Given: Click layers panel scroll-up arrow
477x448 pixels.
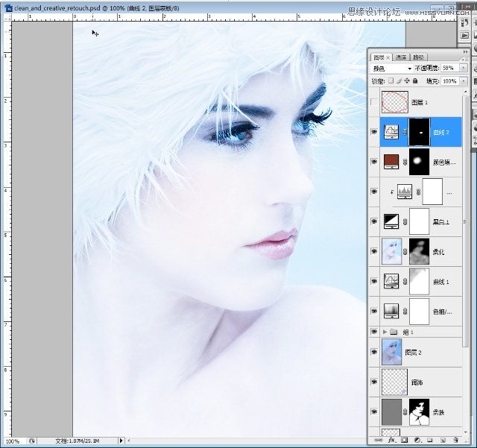Looking at the screenshot, I should pyautogui.click(x=465, y=91).
